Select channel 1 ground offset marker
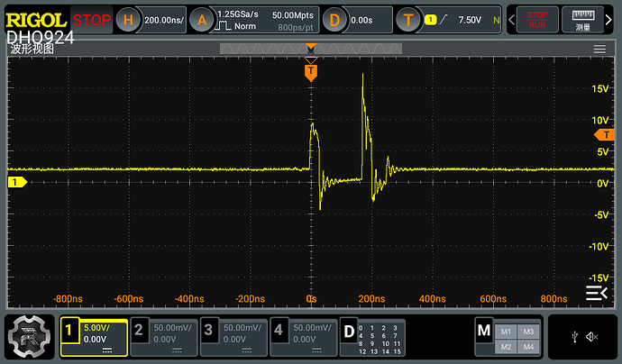This screenshot has width=622, height=364. [17, 182]
